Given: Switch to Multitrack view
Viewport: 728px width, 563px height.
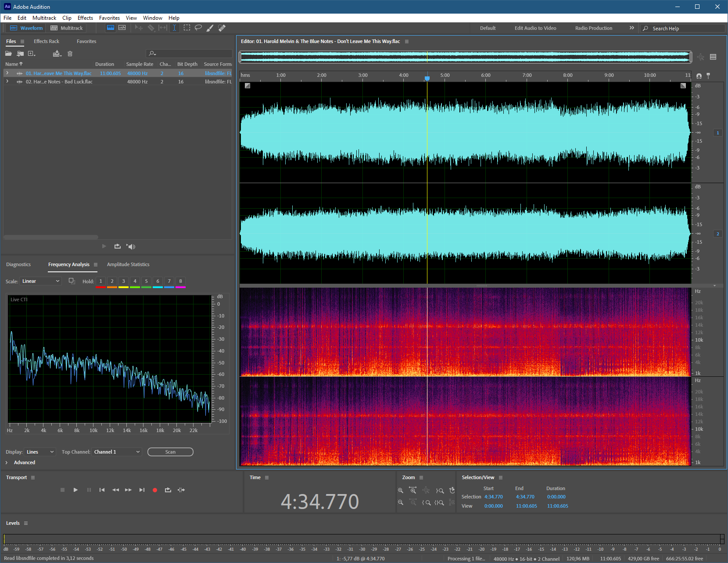Looking at the screenshot, I should (67, 28).
